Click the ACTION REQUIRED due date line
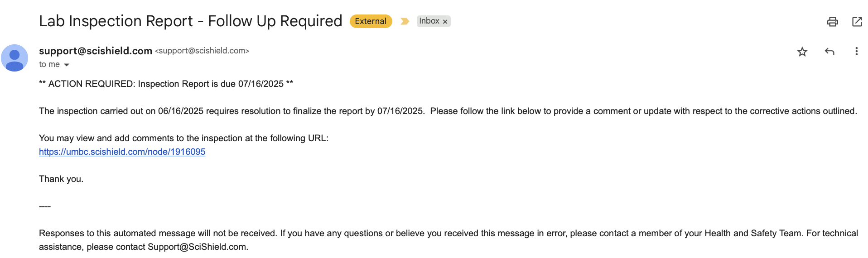The width and height of the screenshot is (868, 258). 166,84
